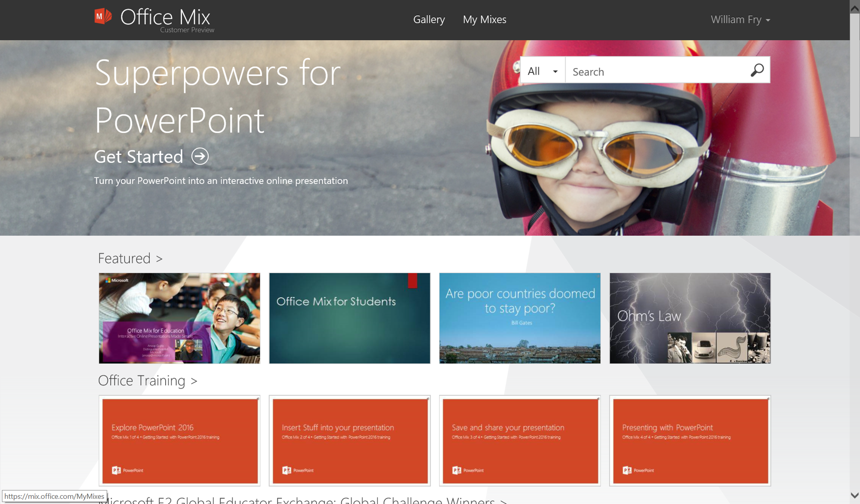Expand the Featured section link

point(130,258)
